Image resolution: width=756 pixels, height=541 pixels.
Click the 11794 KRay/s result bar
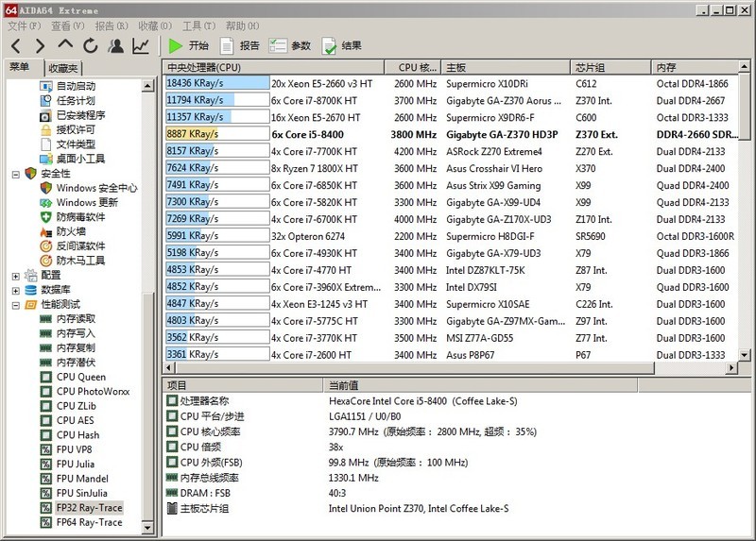pos(217,100)
